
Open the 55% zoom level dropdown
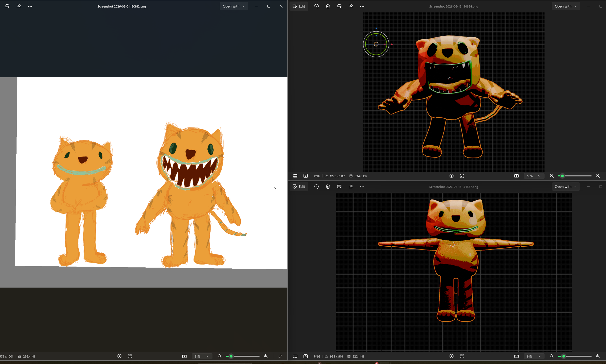(534, 176)
